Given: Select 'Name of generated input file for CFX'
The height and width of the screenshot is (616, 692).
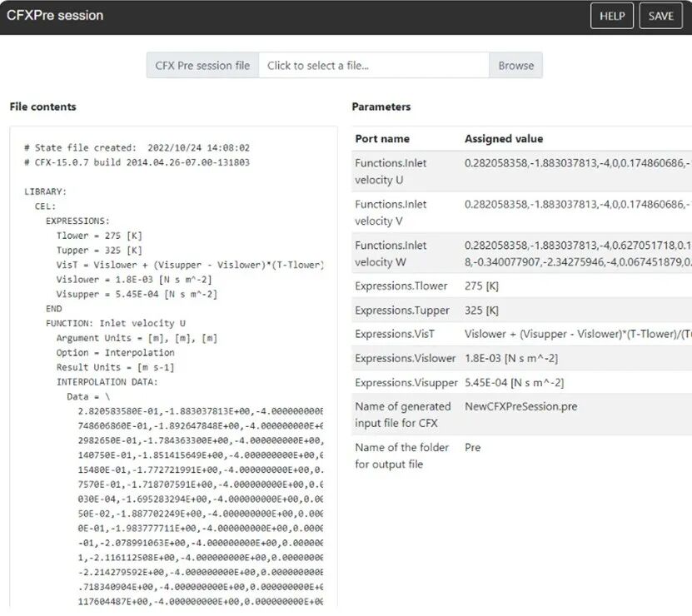Looking at the screenshot, I should click(402, 415).
